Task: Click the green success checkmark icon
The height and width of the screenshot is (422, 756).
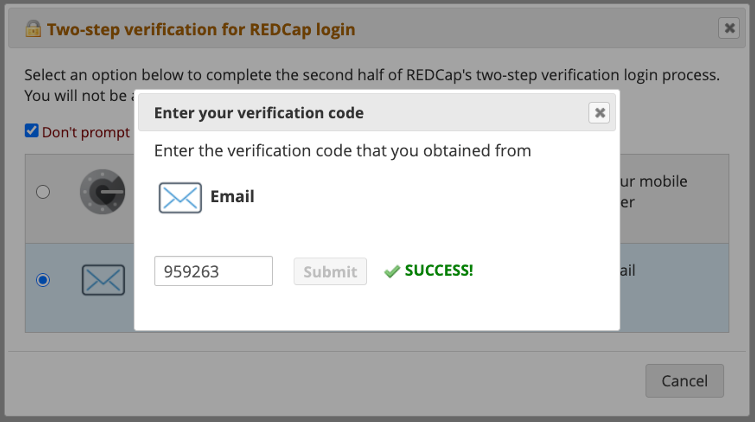Action: click(392, 271)
